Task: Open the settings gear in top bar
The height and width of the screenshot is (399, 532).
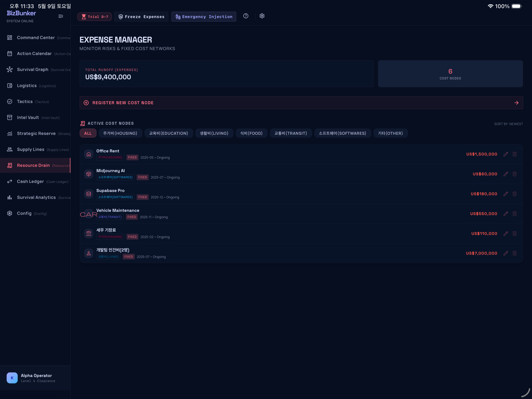Action: [262, 16]
